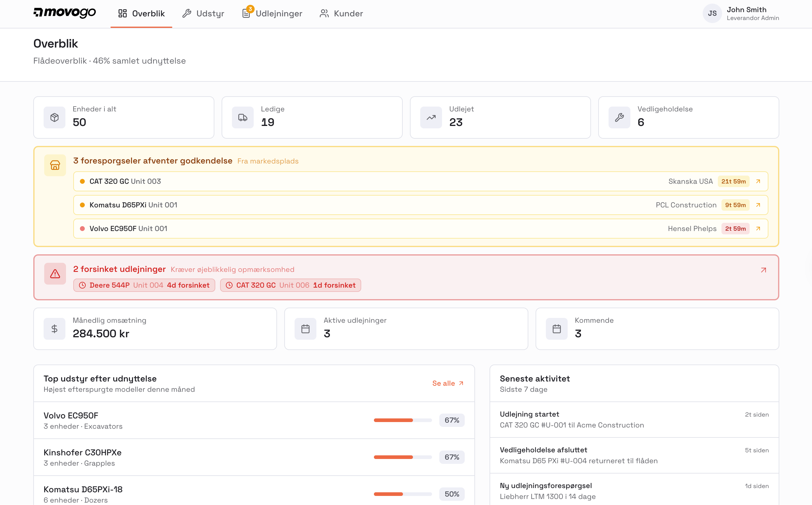812x505 pixels.
Task: Open arrow icon for Skanska USA request
Action: tap(758, 181)
